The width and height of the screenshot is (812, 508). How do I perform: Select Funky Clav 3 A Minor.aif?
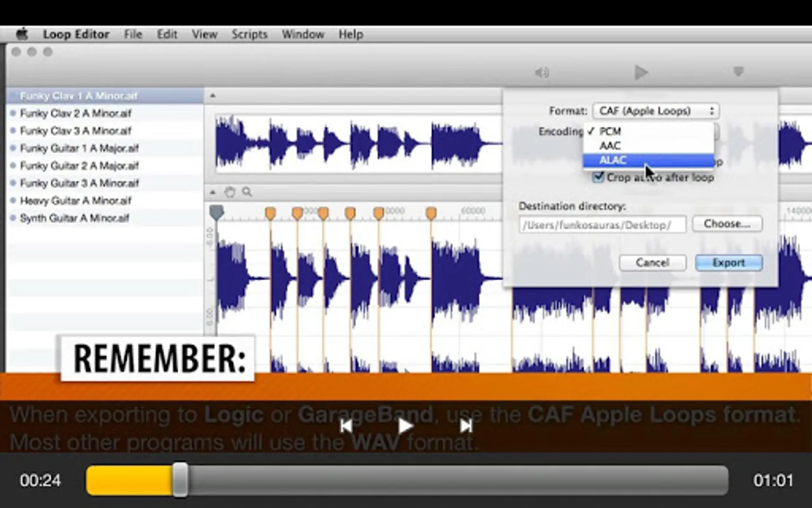point(105,131)
